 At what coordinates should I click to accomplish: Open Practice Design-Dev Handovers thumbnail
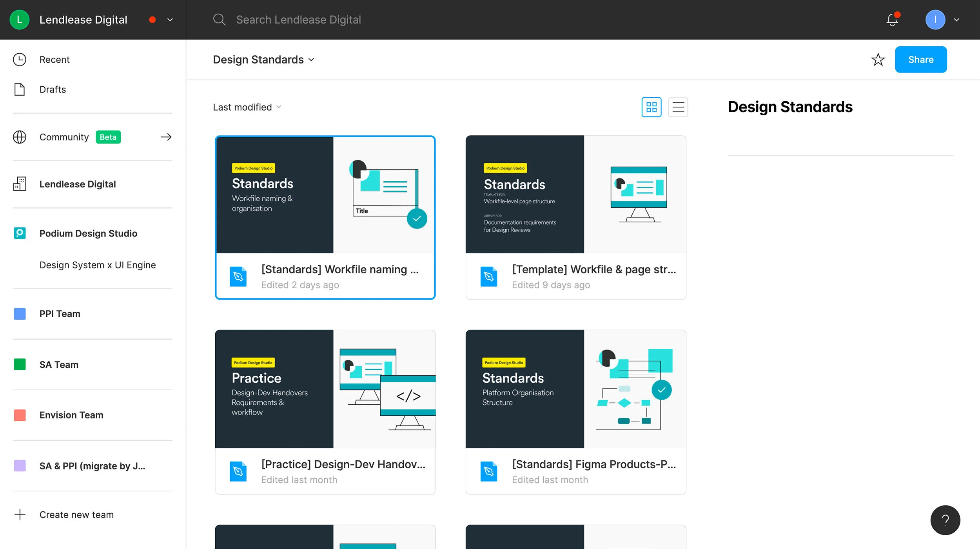coord(325,389)
